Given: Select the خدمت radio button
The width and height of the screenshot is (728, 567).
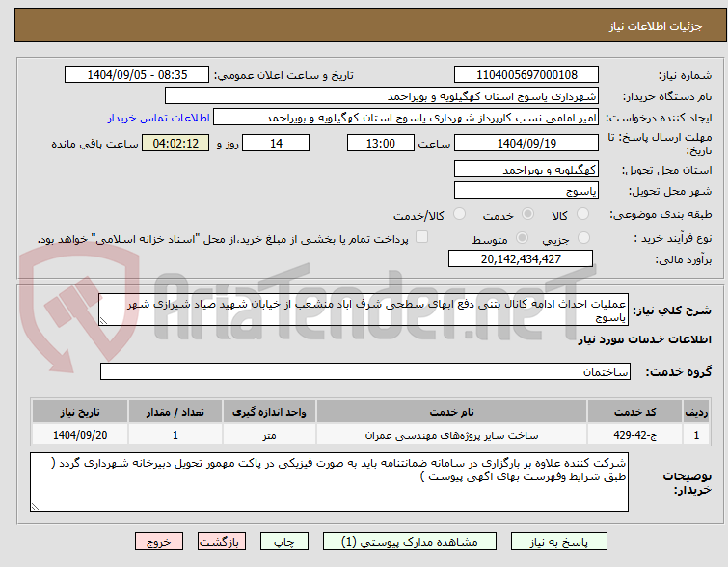Looking at the screenshot, I should pyautogui.click(x=527, y=214).
